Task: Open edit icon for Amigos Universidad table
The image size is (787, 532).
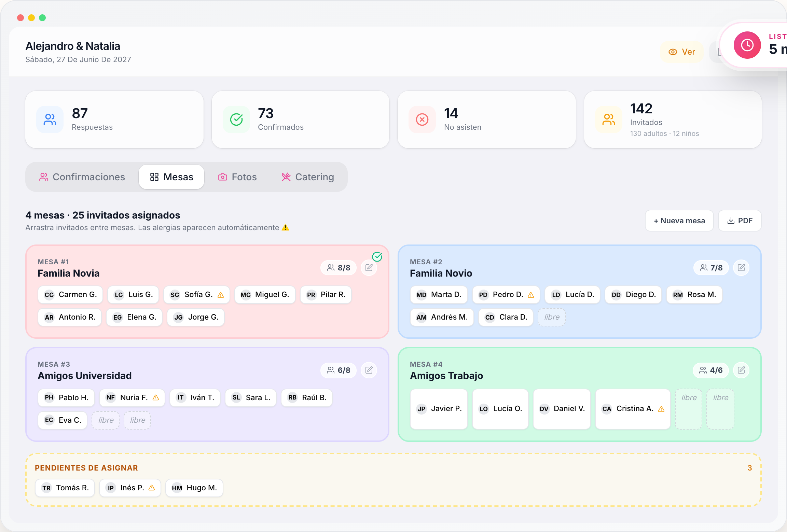Action: (x=369, y=370)
